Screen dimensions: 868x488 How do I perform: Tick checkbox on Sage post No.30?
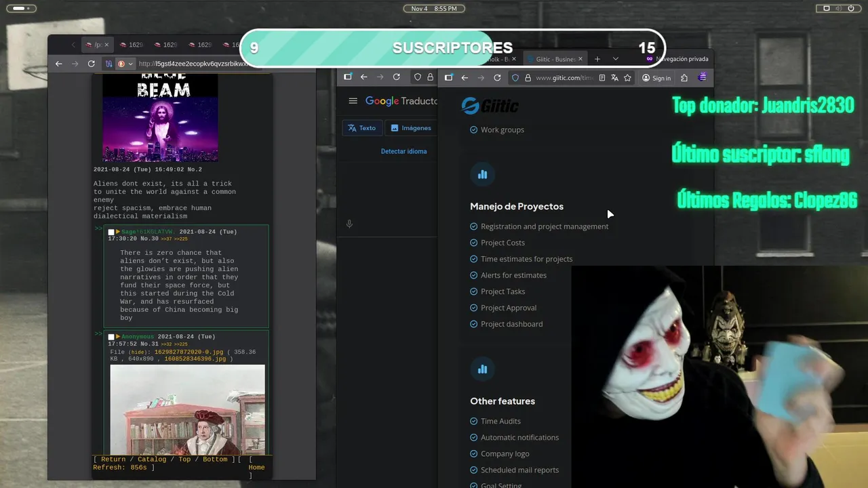pyautogui.click(x=111, y=232)
